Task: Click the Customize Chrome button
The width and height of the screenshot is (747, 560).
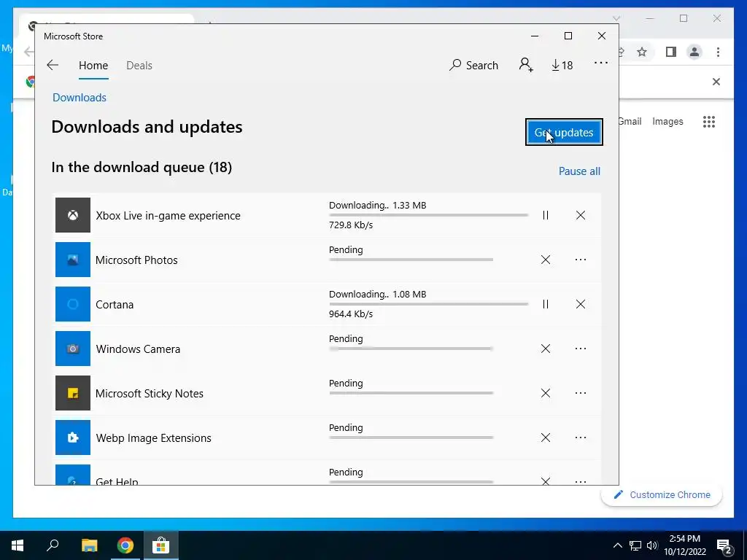Action: pos(662,495)
